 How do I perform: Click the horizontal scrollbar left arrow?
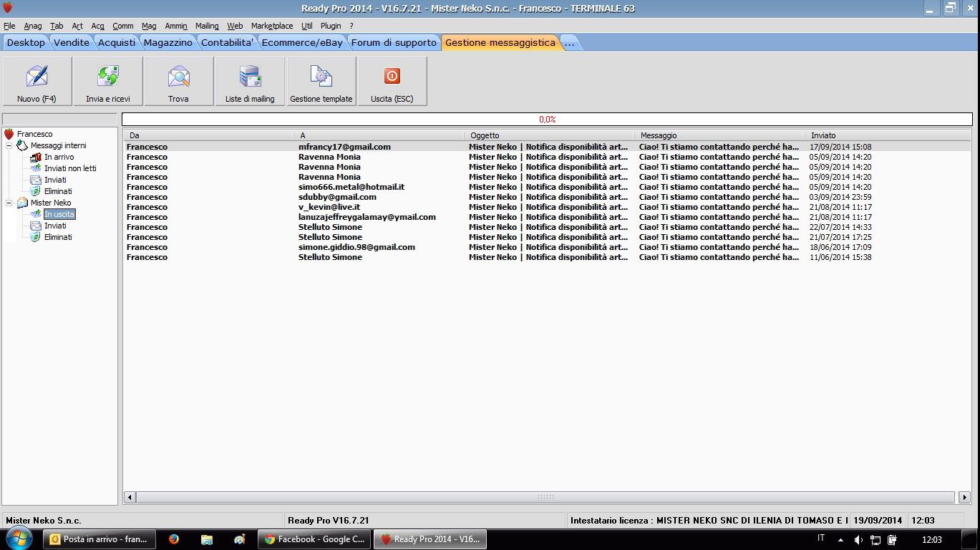click(x=130, y=497)
